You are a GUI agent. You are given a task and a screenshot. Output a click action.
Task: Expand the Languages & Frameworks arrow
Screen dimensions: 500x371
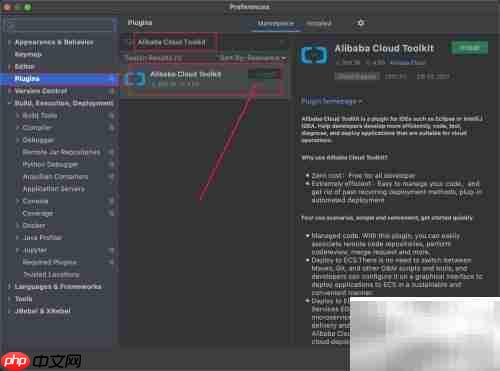click(x=9, y=287)
